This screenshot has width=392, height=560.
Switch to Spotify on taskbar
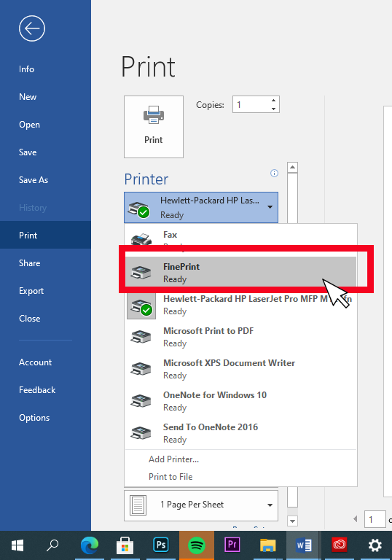(196, 545)
